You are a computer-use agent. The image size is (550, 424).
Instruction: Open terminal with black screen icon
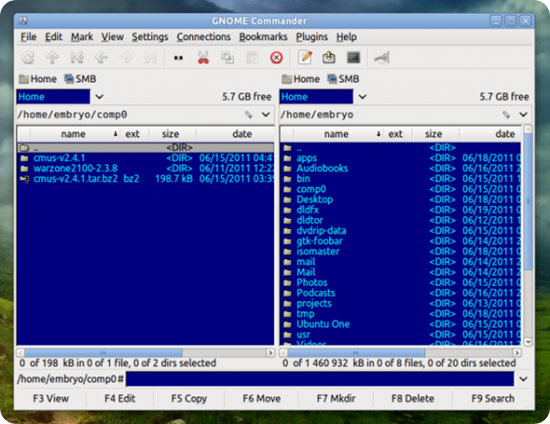353,58
